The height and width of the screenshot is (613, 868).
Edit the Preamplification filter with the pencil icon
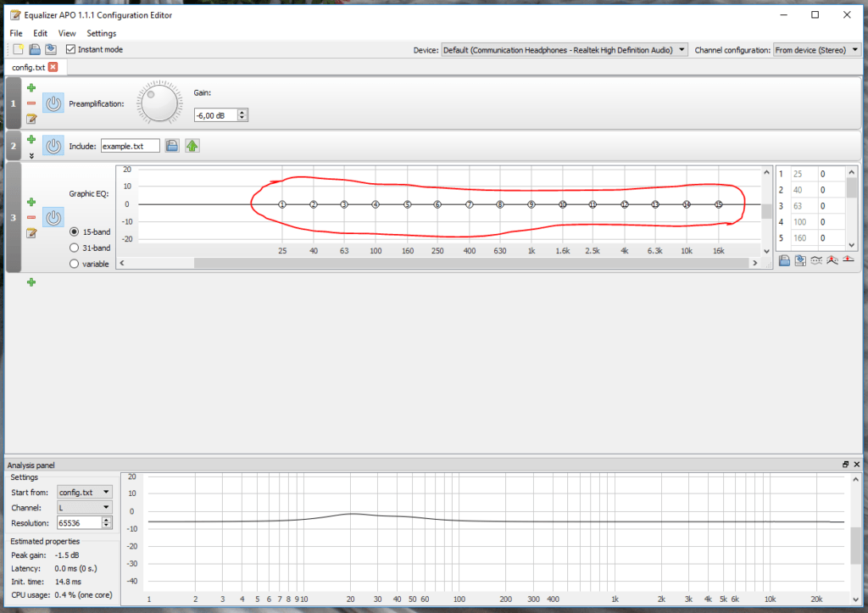click(31, 119)
